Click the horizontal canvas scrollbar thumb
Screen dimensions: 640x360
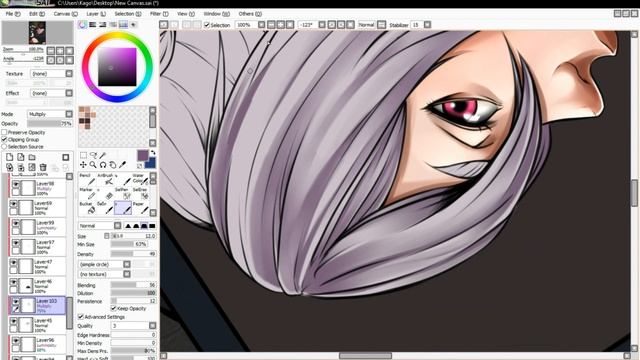365,356
